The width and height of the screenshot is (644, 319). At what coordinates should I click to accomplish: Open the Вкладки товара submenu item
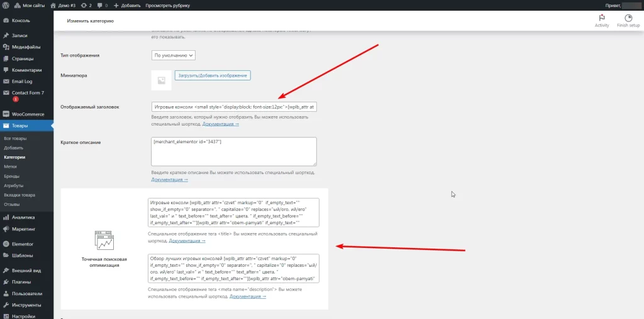tap(19, 195)
